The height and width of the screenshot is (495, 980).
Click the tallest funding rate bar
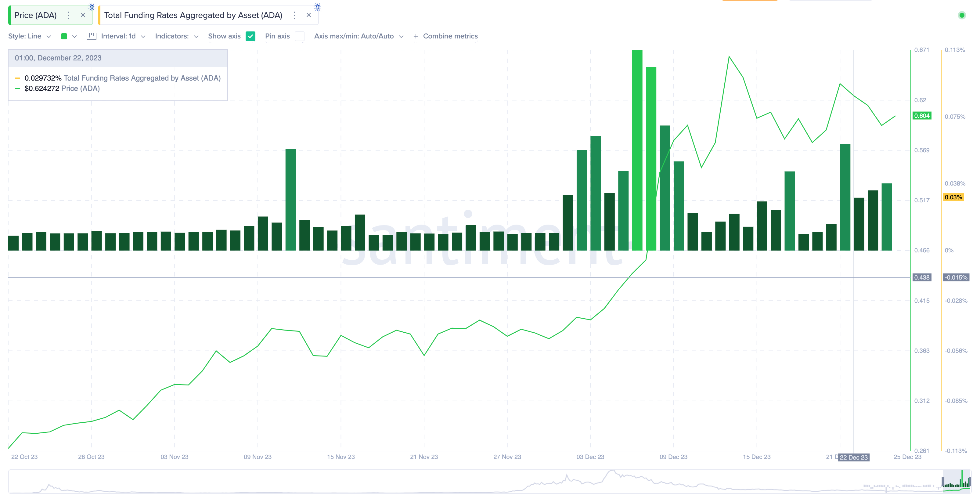tap(637, 150)
